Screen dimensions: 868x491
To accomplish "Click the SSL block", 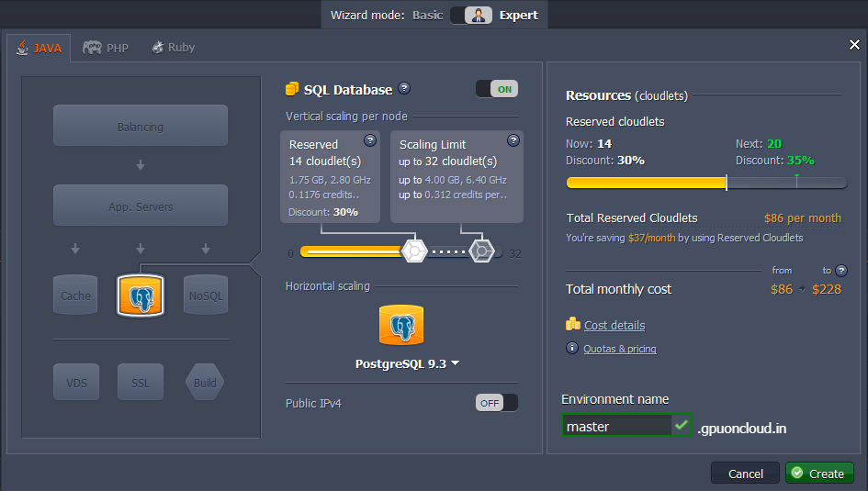I will coord(140,382).
